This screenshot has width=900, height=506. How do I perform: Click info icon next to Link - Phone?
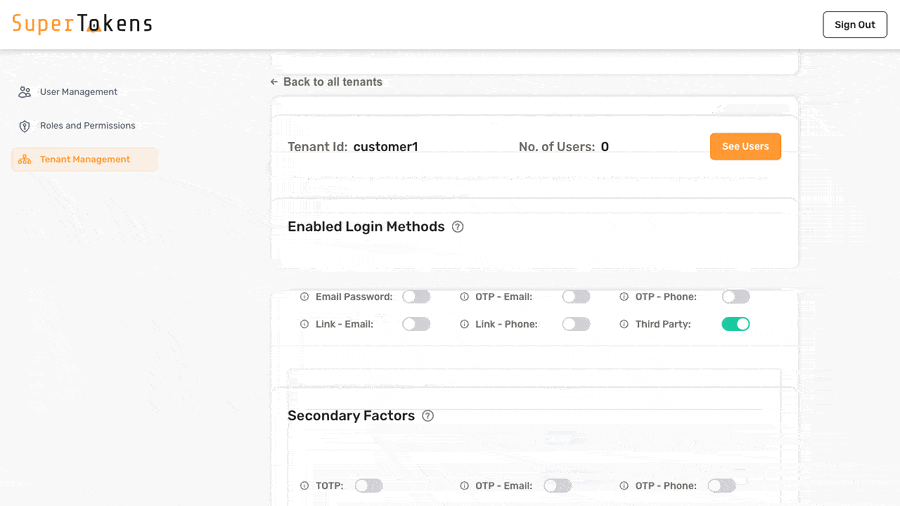coord(465,325)
